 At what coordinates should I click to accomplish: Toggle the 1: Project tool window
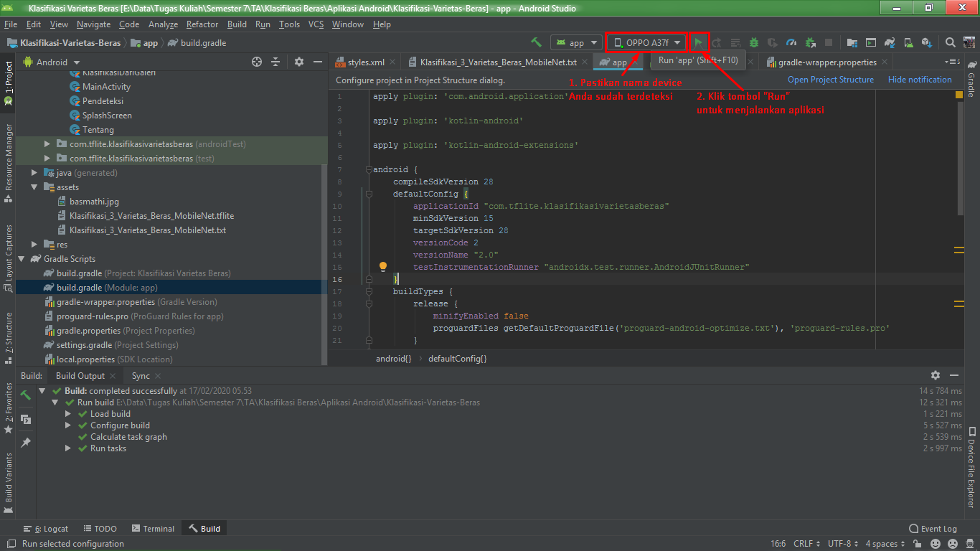coord(8,83)
